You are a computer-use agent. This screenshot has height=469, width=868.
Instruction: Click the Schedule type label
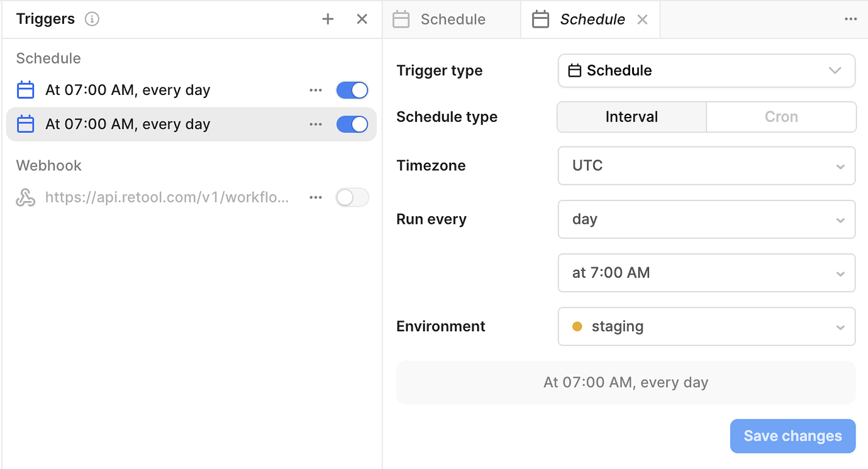click(x=447, y=117)
